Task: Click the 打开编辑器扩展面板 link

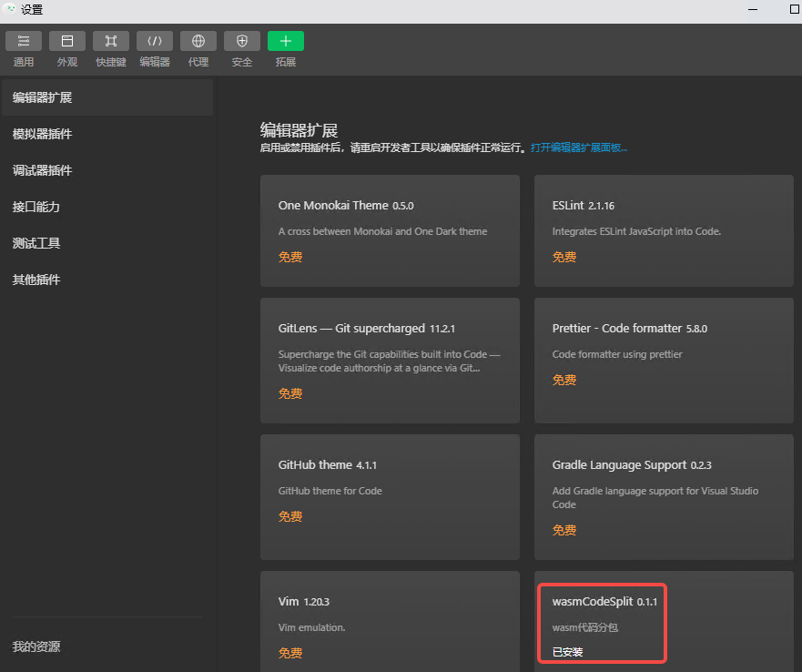Action: tap(578, 148)
